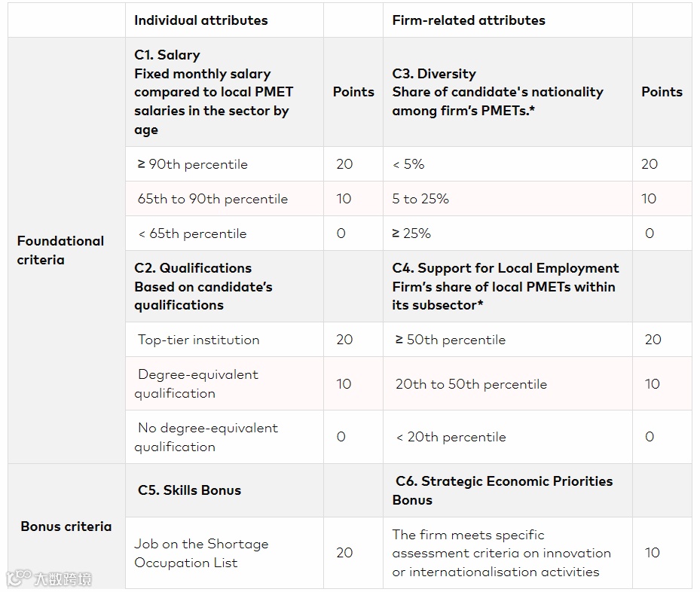Screen dimensions: 700x592
Task: Select 'Job on the Shortage Occupation List'
Action: tap(201, 553)
